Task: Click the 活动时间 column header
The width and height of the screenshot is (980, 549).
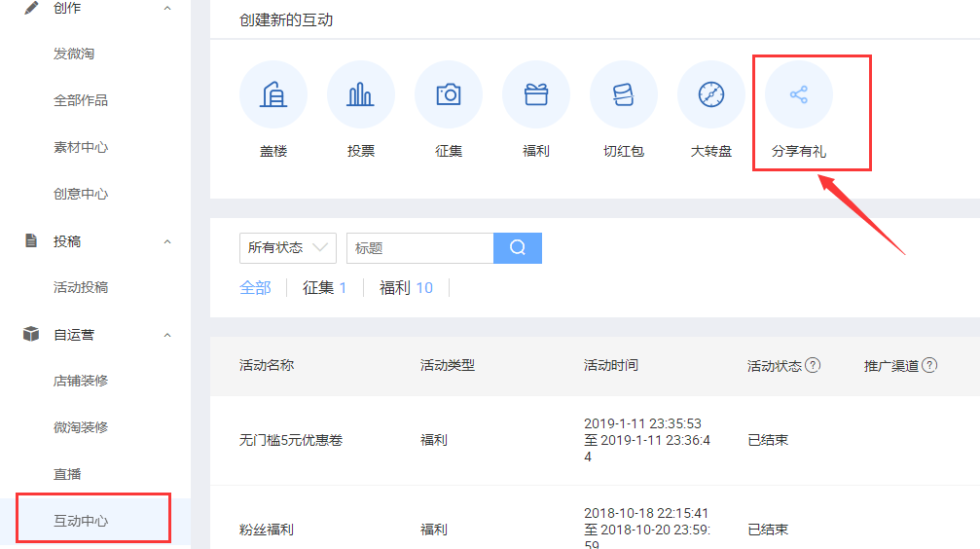Action: click(610, 365)
